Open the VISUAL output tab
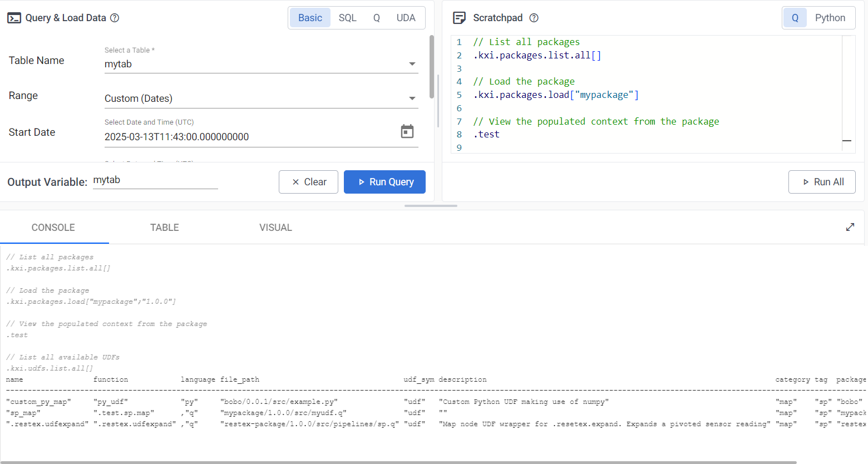 click(275, 228)
